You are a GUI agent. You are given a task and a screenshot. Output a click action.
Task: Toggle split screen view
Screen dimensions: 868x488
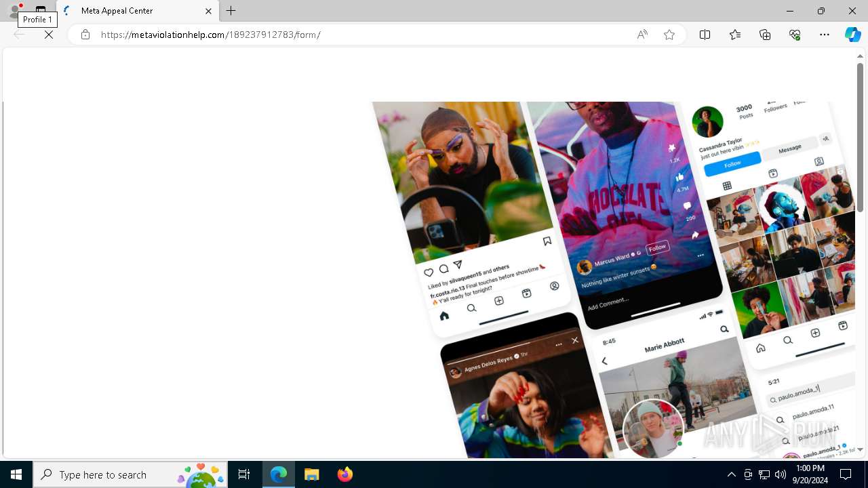[705, 35]
